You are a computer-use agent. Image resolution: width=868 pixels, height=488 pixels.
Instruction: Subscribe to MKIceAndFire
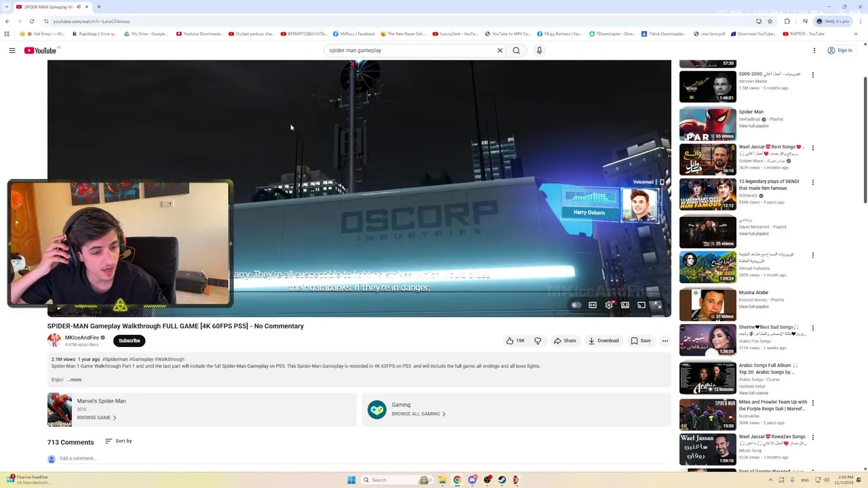(x=129, y=341)
